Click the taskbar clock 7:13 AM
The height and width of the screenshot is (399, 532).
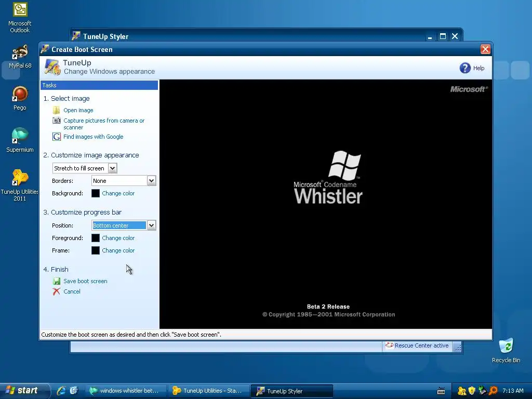pos(513,391)
